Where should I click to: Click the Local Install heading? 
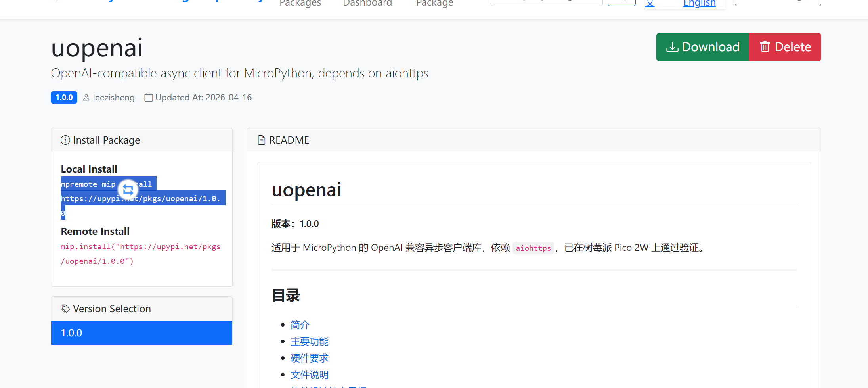click(89, 169)
